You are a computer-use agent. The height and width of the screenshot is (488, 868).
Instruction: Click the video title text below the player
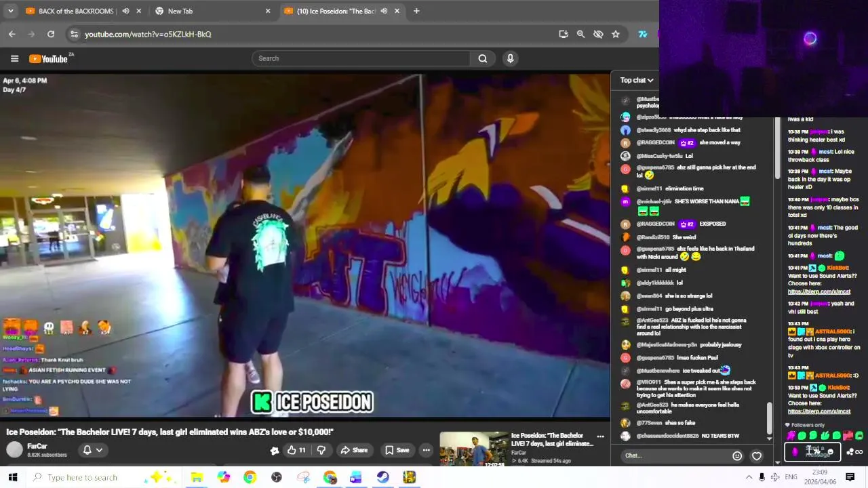pyautogui.click(x=170, y=432)
